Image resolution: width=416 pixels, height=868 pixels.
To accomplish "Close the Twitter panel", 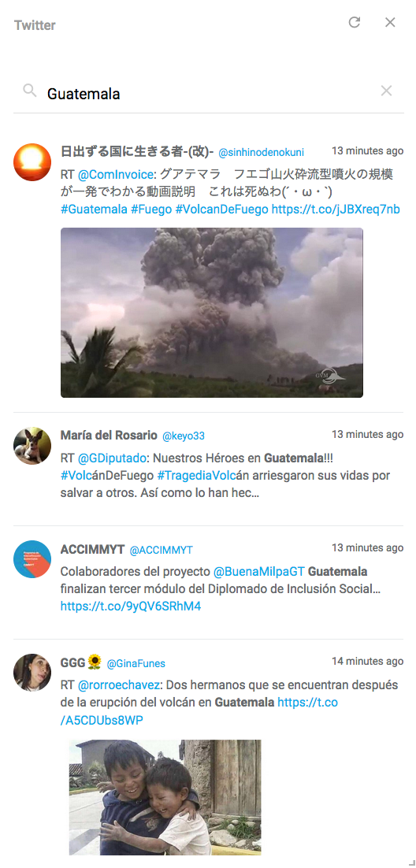I will 390,22.
